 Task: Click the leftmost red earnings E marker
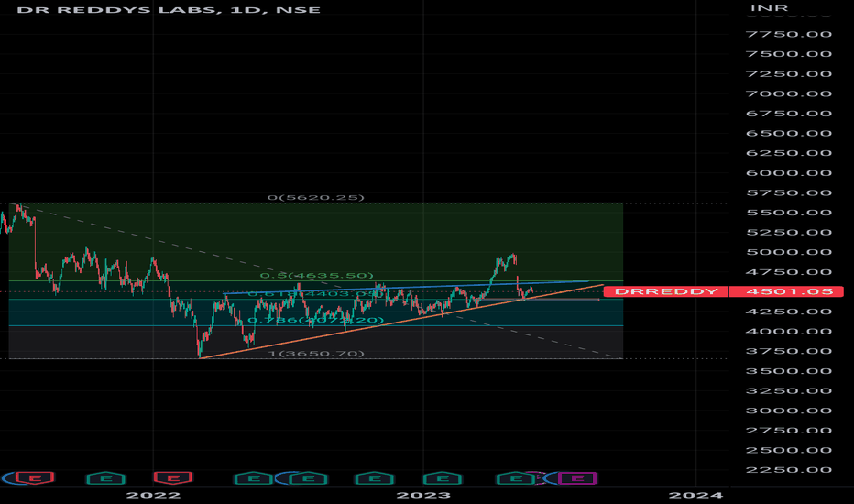coord(34,478)
